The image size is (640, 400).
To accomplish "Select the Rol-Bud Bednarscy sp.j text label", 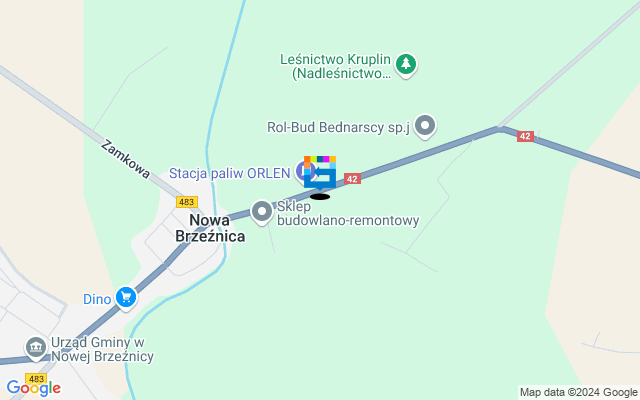I will 338,127.
